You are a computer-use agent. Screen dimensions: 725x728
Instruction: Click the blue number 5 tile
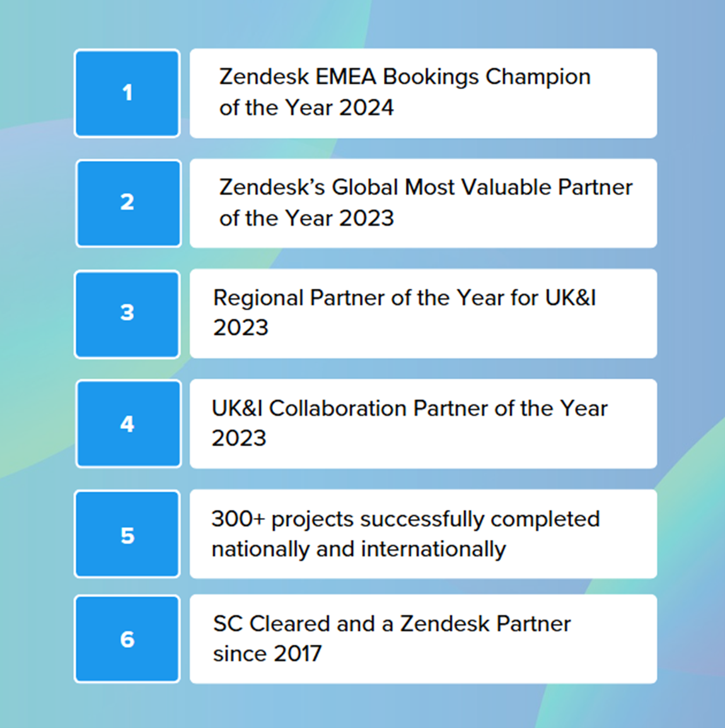(127, 534)
